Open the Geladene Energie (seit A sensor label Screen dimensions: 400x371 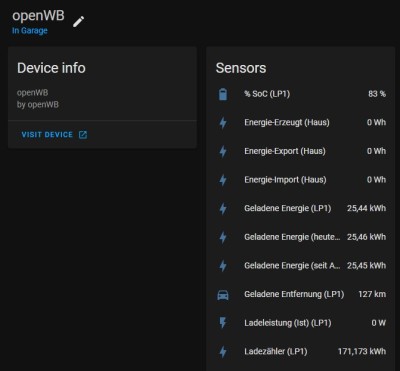coord(292,266)
